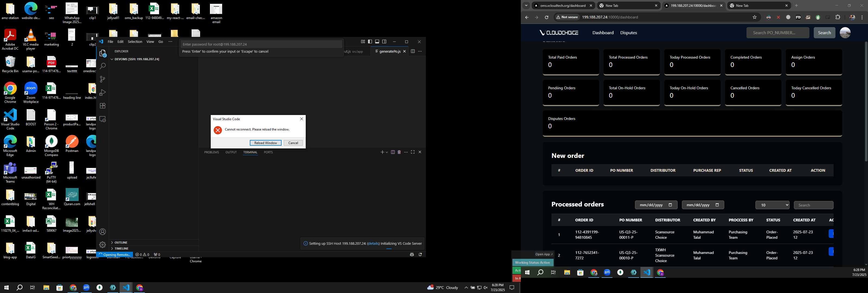The image size is (868, 293).
Task: Switch to oms.vcloudtech.org/dashboard Chrome tab
Action: click(563, 5)
